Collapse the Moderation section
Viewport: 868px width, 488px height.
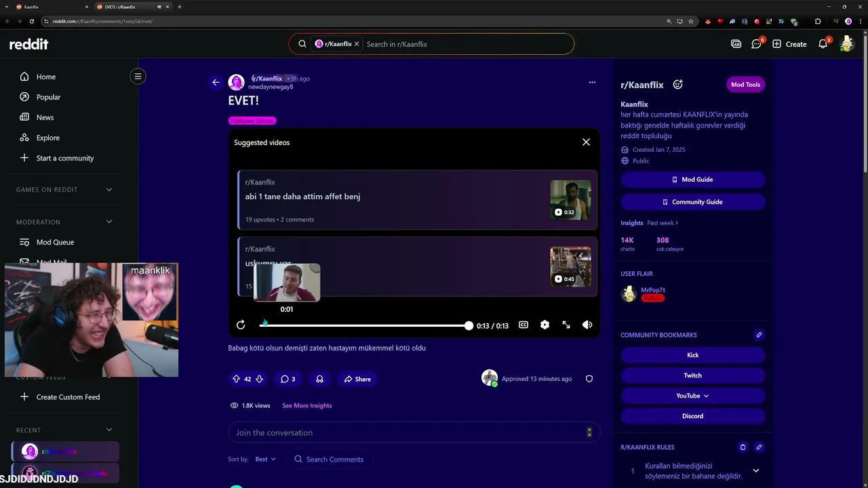tap(108, 222)
